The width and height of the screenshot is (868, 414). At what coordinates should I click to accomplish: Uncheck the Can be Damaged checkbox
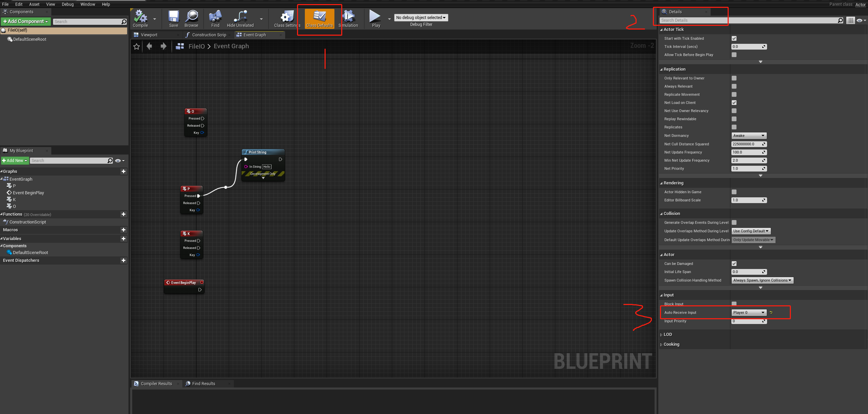734,263
